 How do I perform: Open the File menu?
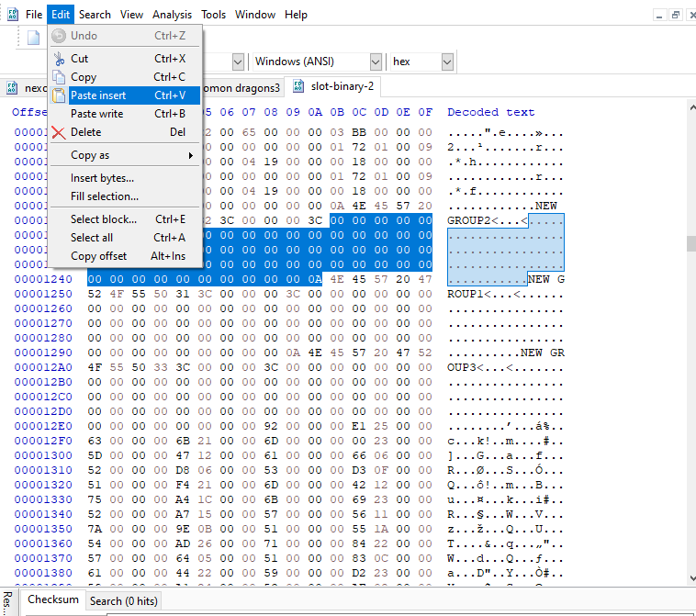click(x=34, y=15)
